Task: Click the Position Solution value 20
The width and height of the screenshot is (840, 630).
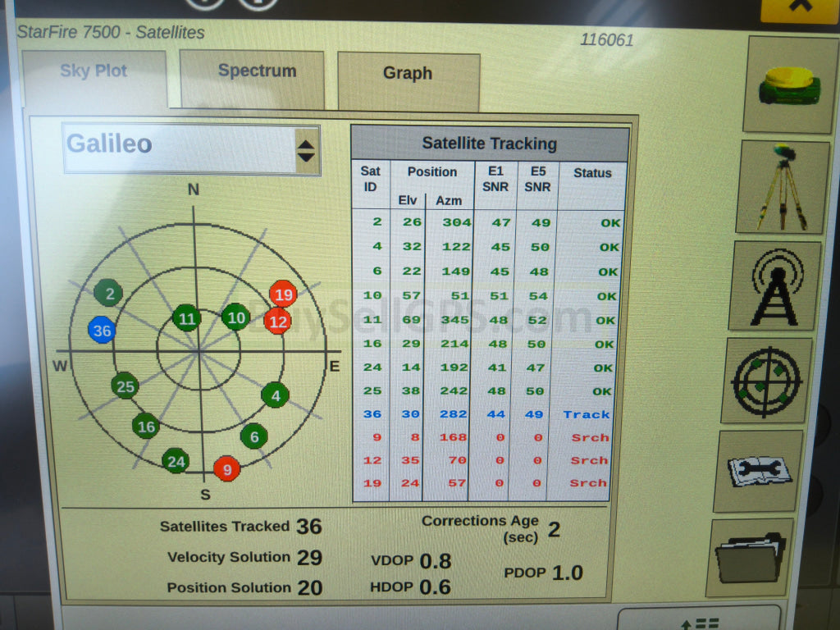Action: click(310, 587)
